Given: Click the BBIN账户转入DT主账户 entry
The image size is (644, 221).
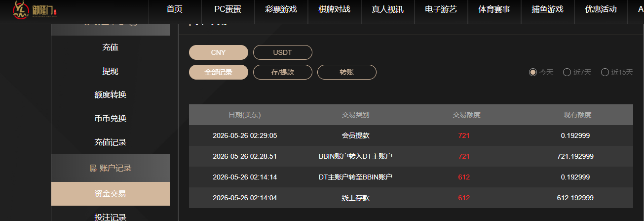Looking at the screenshot, I should click(x=355, y=156).
